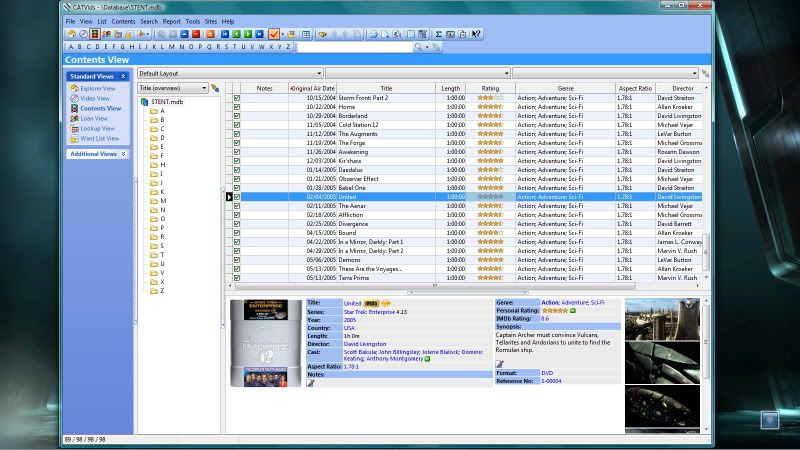Viewport: 800px width, 450px height.
Task: Open the Default Layout dropdown
Action: tap(230, 73)
